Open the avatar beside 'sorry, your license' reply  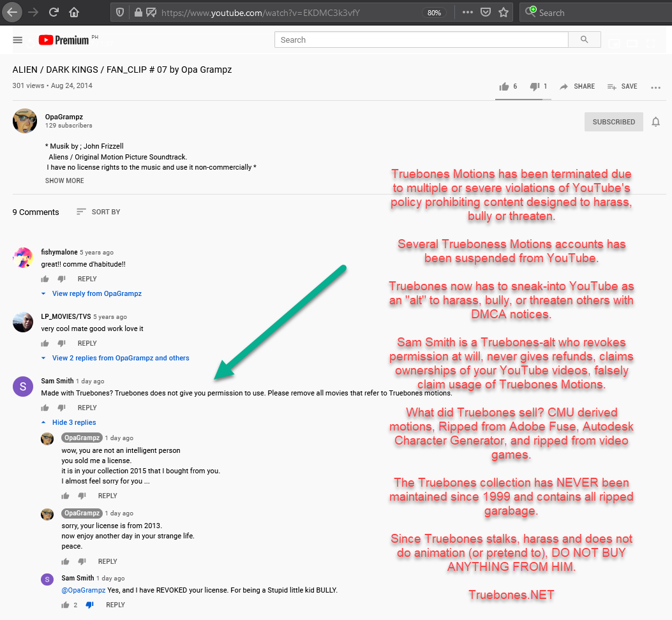(x=47, y=514)
